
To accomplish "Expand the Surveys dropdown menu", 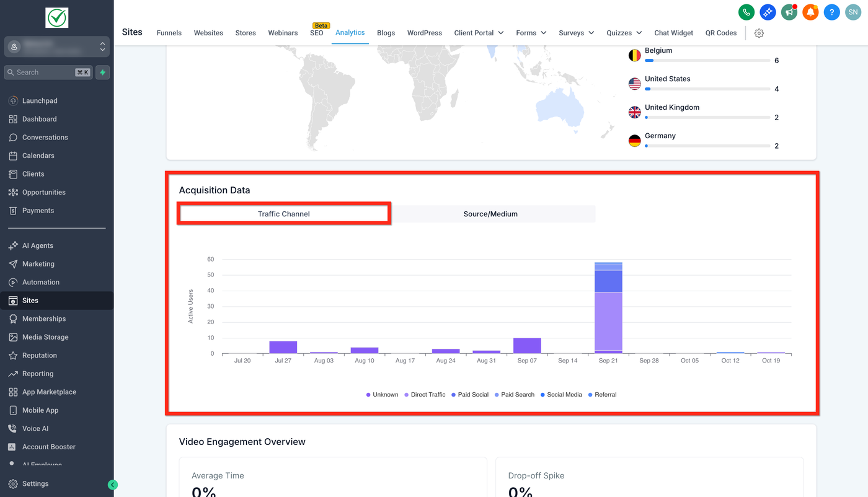I will pos(576,33).
